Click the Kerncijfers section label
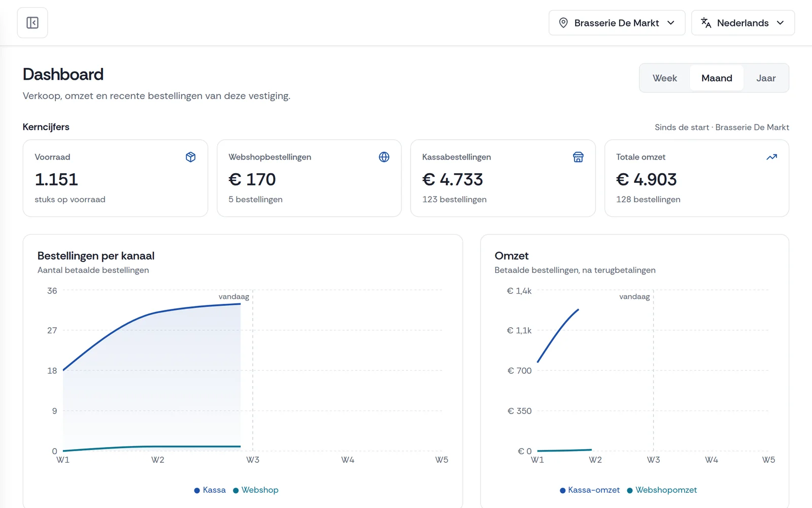This screenshot has width=812, height=508. 46,127
